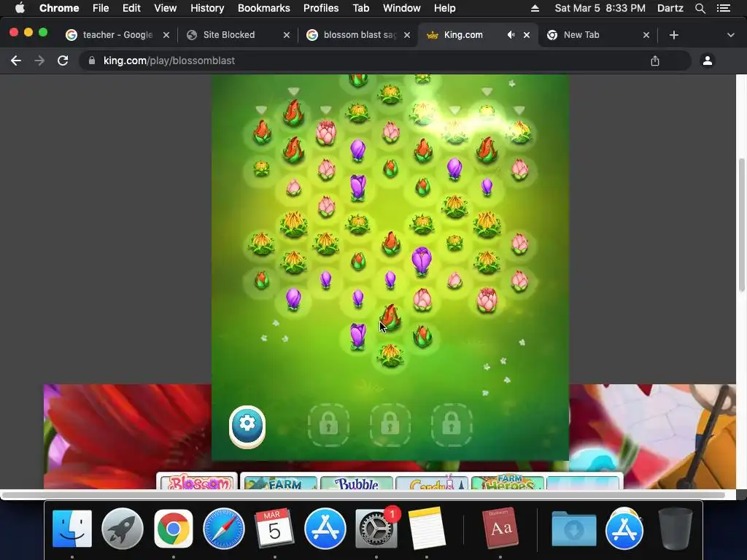Close the blossom blast saga tab
Screen dimensions: 747x560
[x=407, y=35]
